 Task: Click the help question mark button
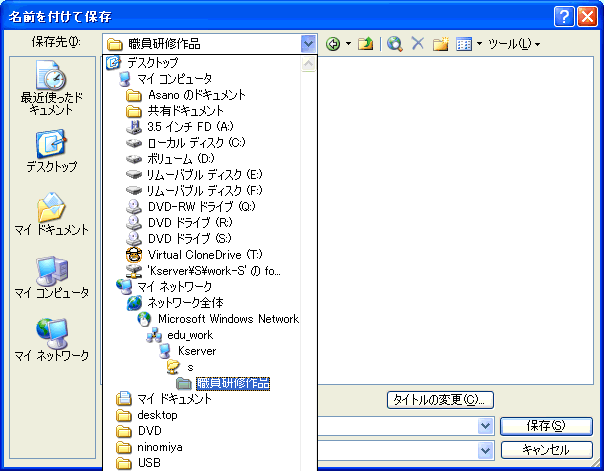pos(564,17)
